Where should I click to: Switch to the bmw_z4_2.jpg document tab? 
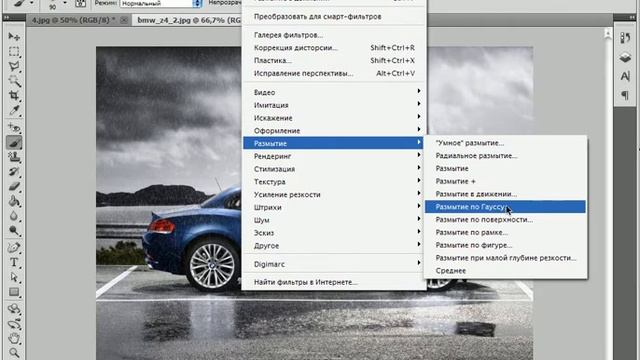pyautogui.click(x=189, y=20)
